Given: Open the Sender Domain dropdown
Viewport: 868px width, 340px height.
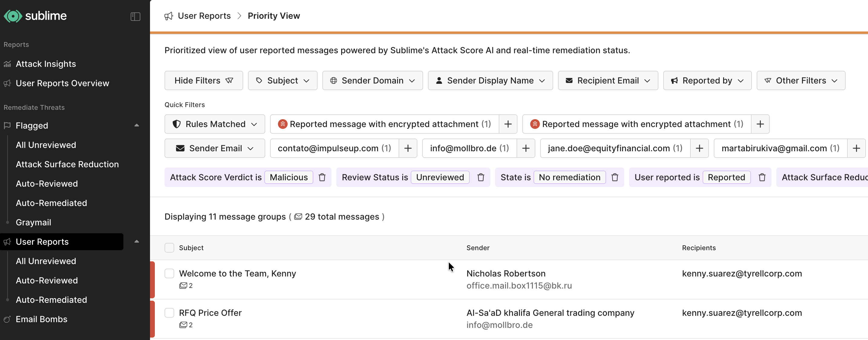Looking at the screenshot, I should 372,80.
